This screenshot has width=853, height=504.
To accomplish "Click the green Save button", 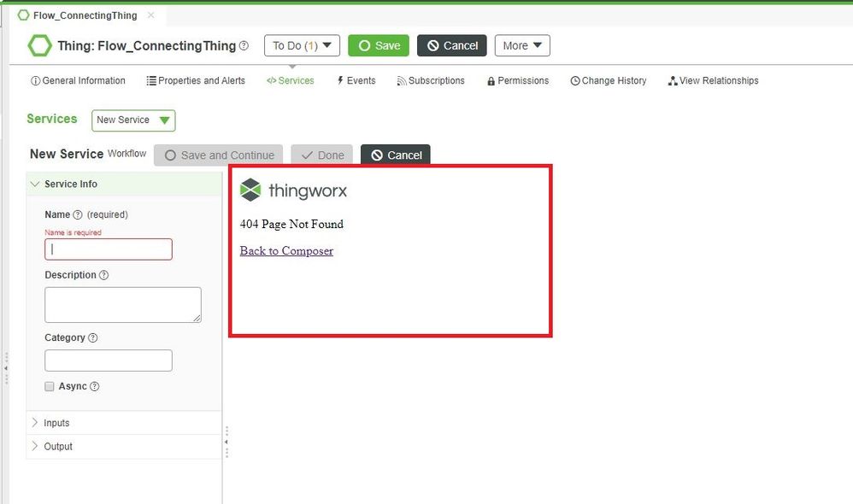I will coord(379,45).
